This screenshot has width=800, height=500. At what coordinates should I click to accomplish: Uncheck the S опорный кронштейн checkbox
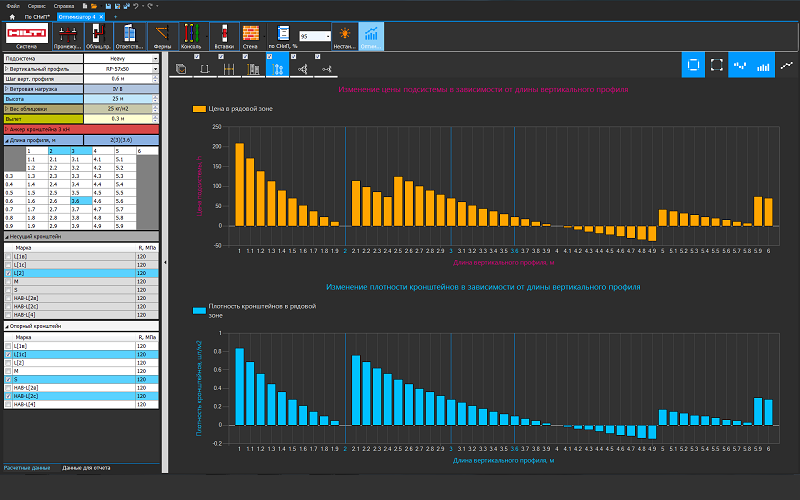pyautogui.click(x=8, y=380)
